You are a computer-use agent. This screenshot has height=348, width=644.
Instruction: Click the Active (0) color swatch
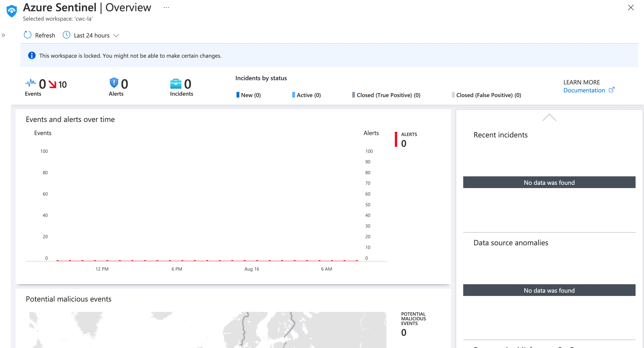click(x=293, y=95)
